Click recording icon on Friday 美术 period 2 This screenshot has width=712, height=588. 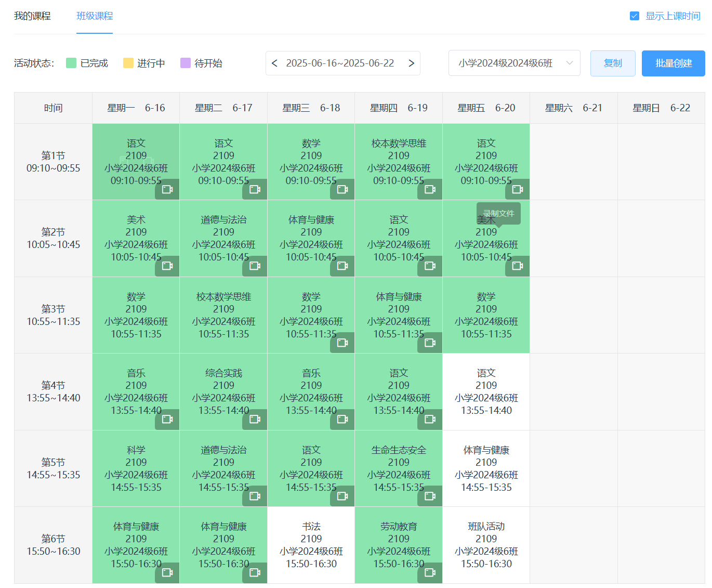tap(517, 266)
